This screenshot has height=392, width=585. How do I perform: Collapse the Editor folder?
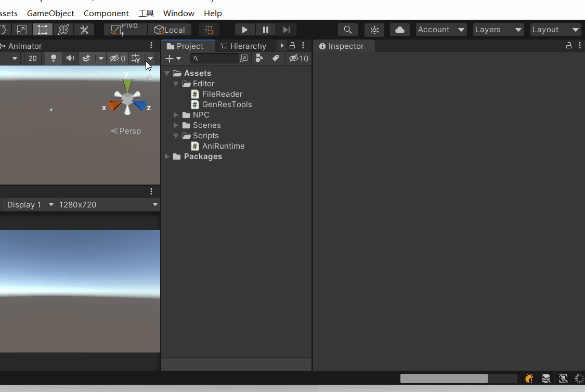[176, 84]
